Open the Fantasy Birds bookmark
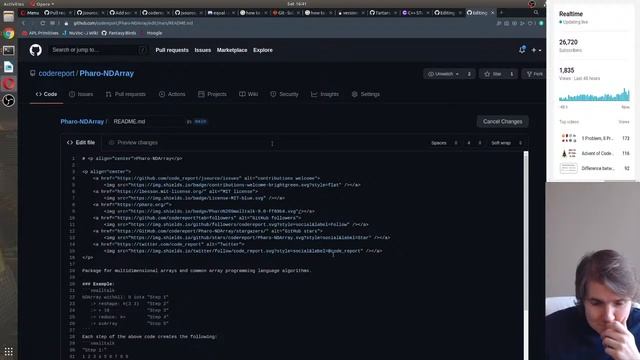 tap(119, 33)
